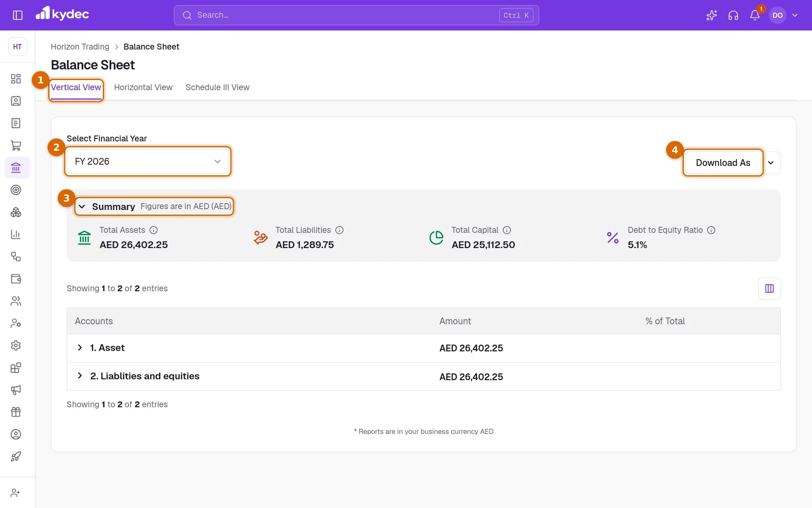Image resolution: width=812 pixels, height=508 pixels.
Task: Click the Amount column header
Action: 455,321
